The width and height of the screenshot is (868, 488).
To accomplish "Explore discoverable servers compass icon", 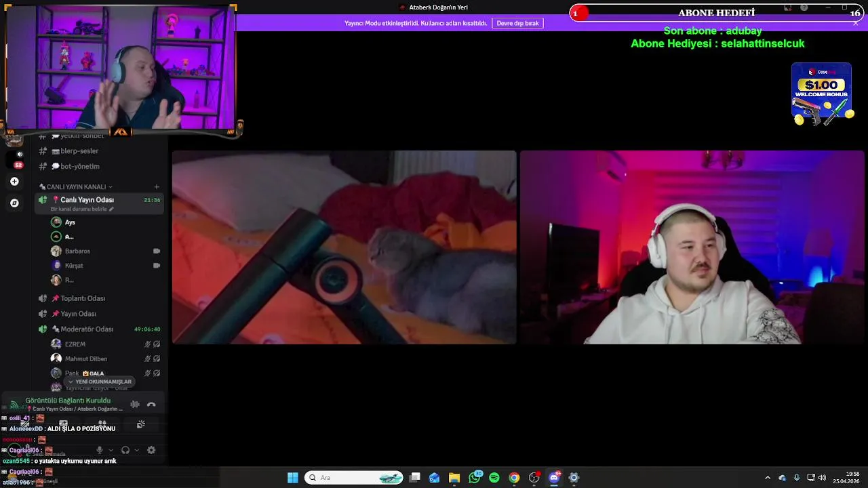I will 14,203.
